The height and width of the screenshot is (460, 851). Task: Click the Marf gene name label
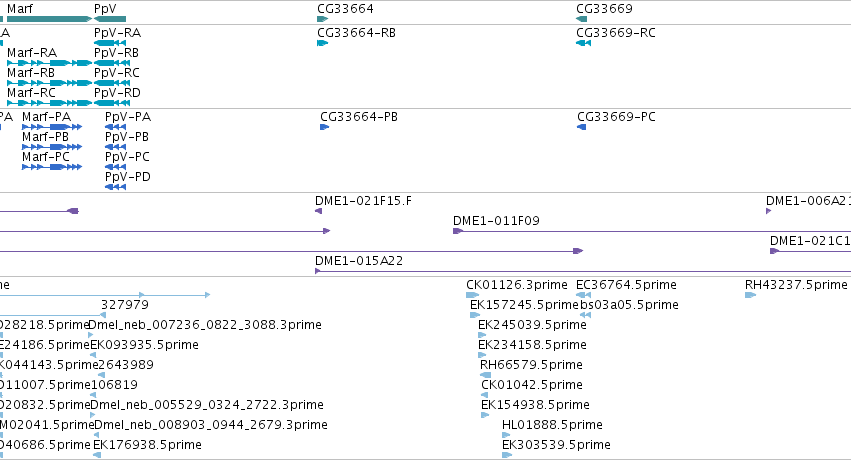pyautogui.click(x=20, y=9)
